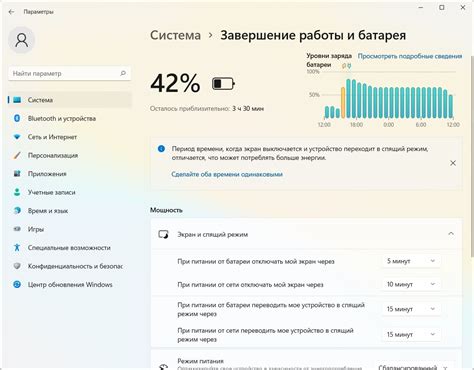
Task: Click the Персонализация brush icon
Action: [x=17, y=155]
